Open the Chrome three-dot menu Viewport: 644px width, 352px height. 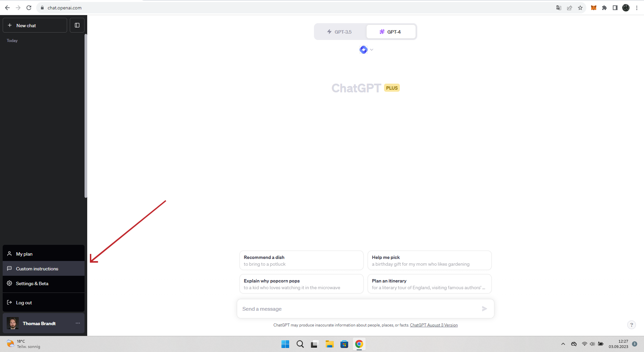(637, 8)
